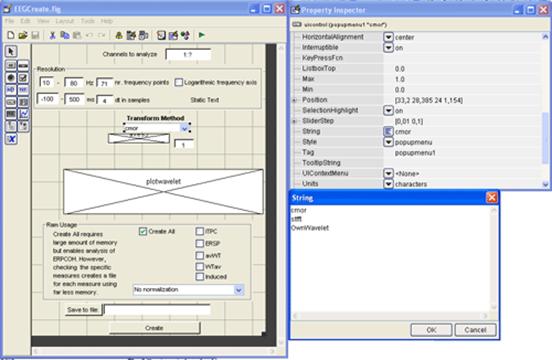Click the Cut scissors toolbar icon

click(x=52, y=35)
